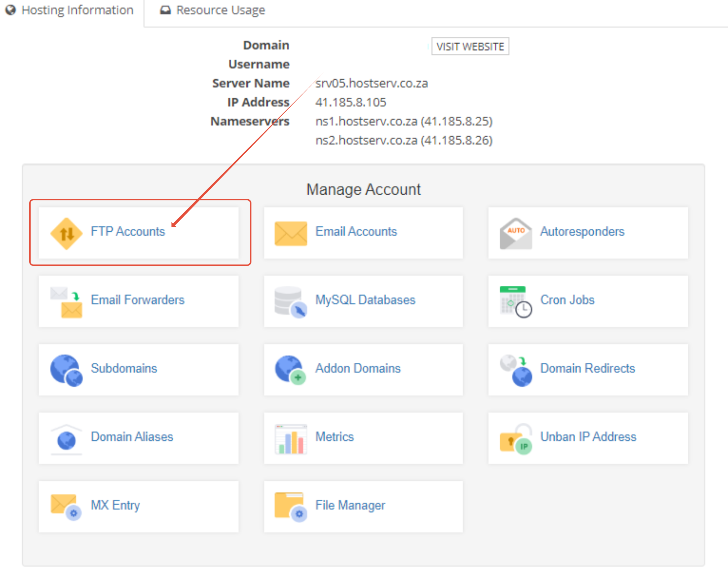
Task: Click the Domain Redirects text link
Action: (x=588, y=368)
